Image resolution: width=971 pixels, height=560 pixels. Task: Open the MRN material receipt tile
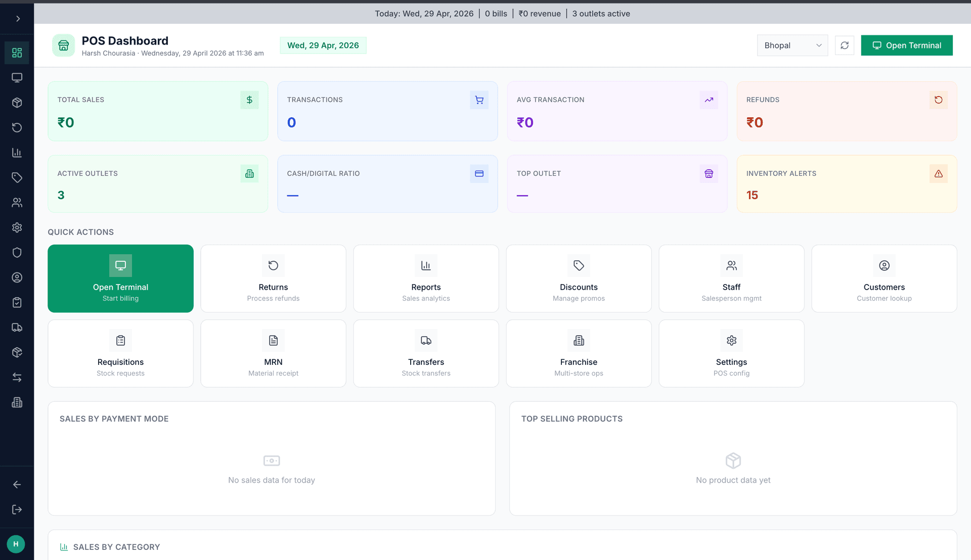(273, 353)
